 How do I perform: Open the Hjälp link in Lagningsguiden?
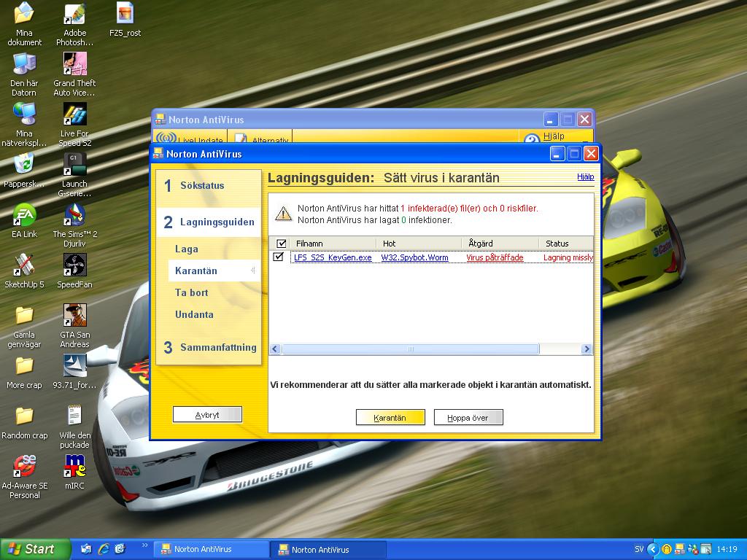(x=586, y=176)
